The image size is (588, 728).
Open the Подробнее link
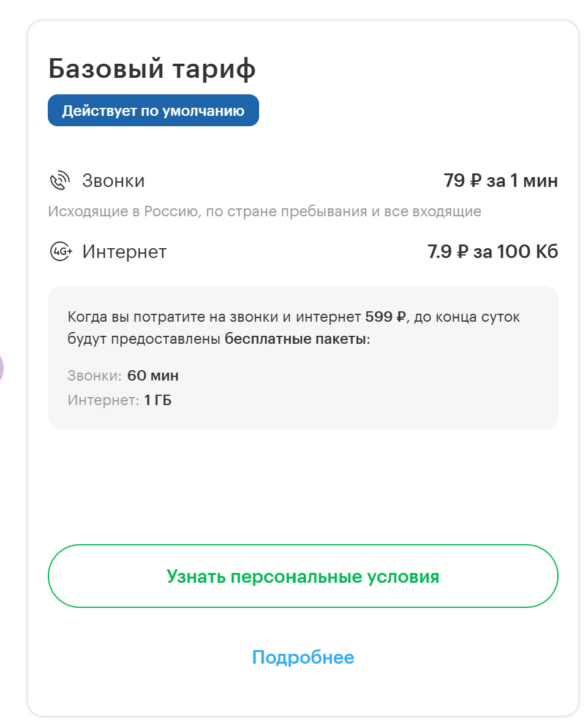coord(303,658)
